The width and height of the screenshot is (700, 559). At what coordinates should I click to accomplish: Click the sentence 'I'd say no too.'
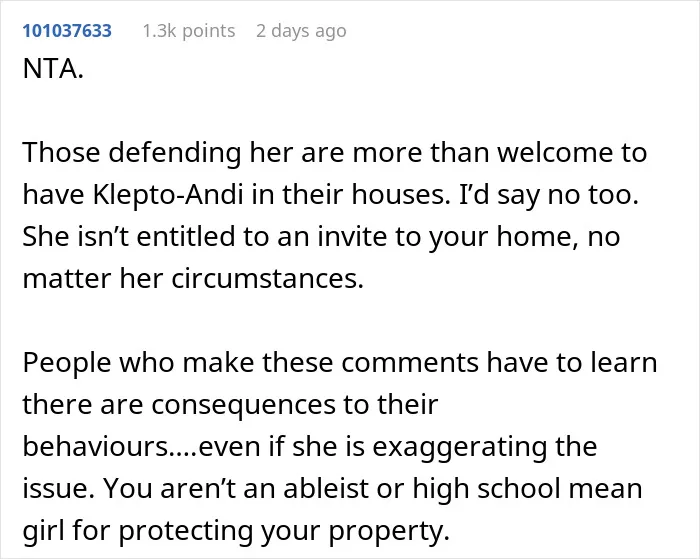pos(549,195)
